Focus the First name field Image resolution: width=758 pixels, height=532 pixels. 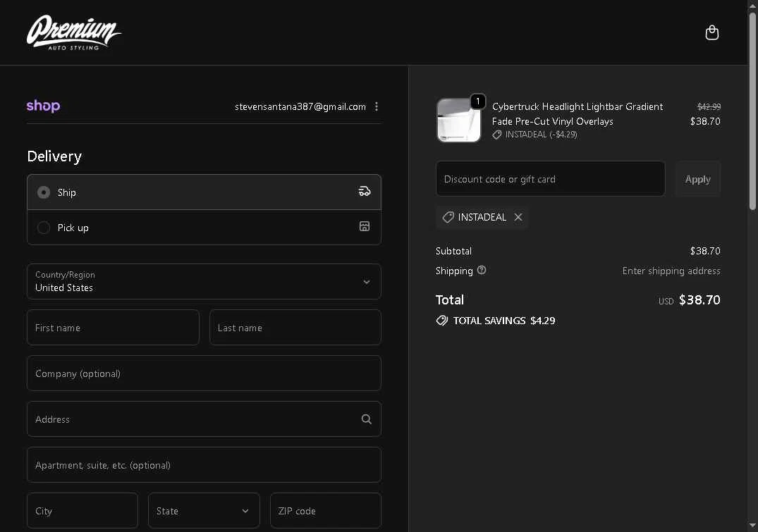coord(113,327)
